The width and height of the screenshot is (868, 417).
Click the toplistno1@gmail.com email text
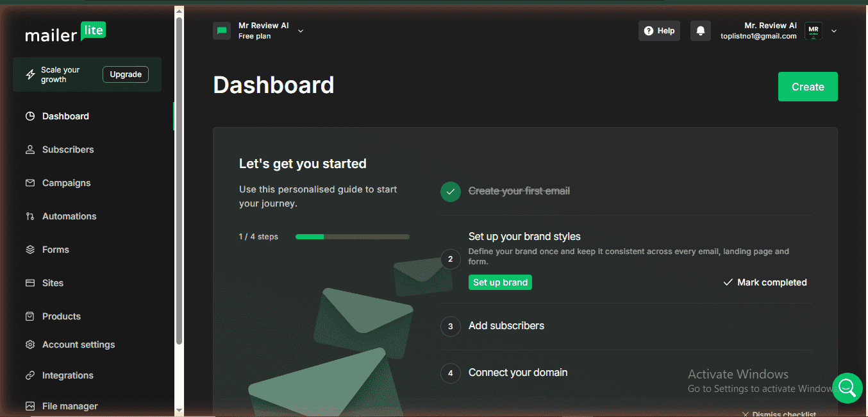[x=758, y=37]
